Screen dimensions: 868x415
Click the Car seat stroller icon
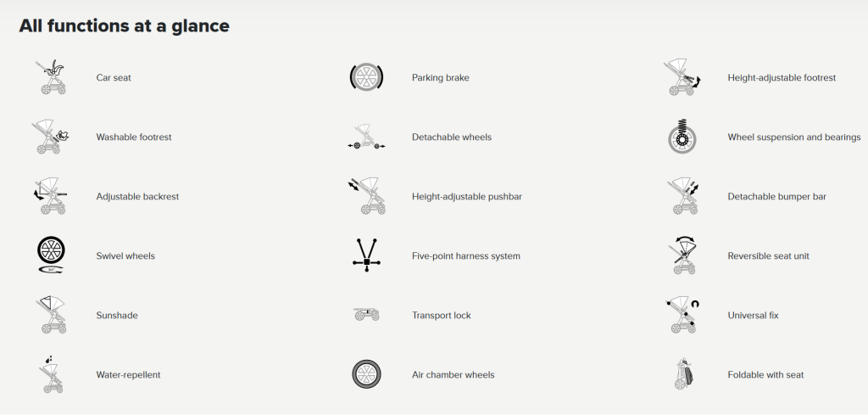51,77
